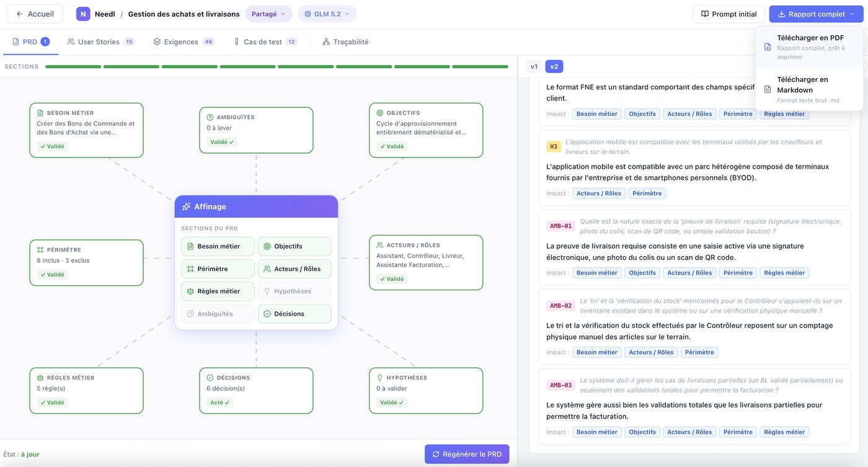Click the back arrow next to Accueil
Viewport: 868px width, 467px height.
19,14
